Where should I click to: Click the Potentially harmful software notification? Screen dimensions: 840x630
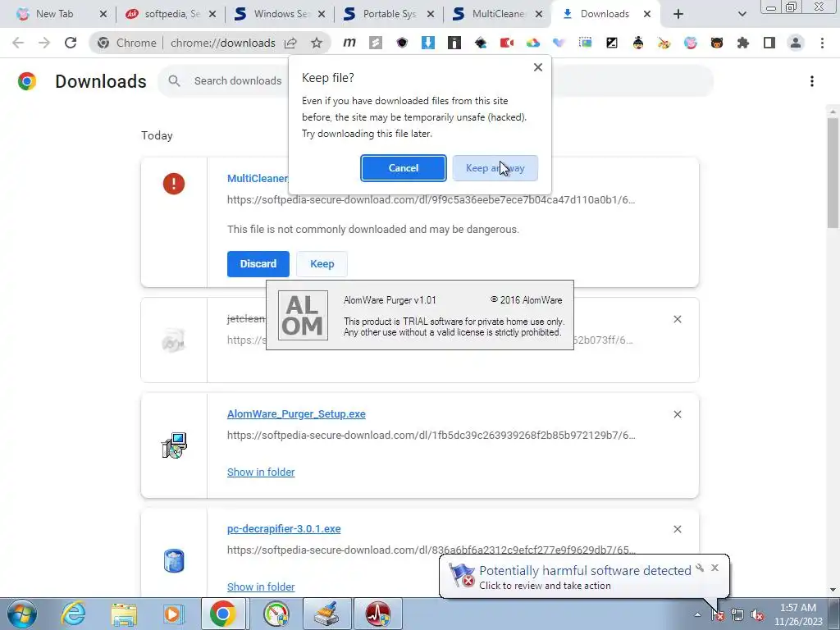pos(584,577)
